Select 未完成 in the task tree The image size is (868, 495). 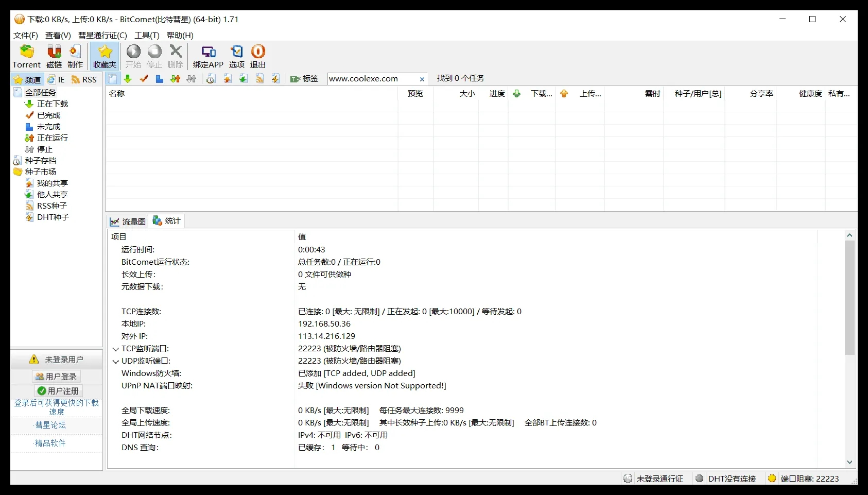click(x=49, y=127)
